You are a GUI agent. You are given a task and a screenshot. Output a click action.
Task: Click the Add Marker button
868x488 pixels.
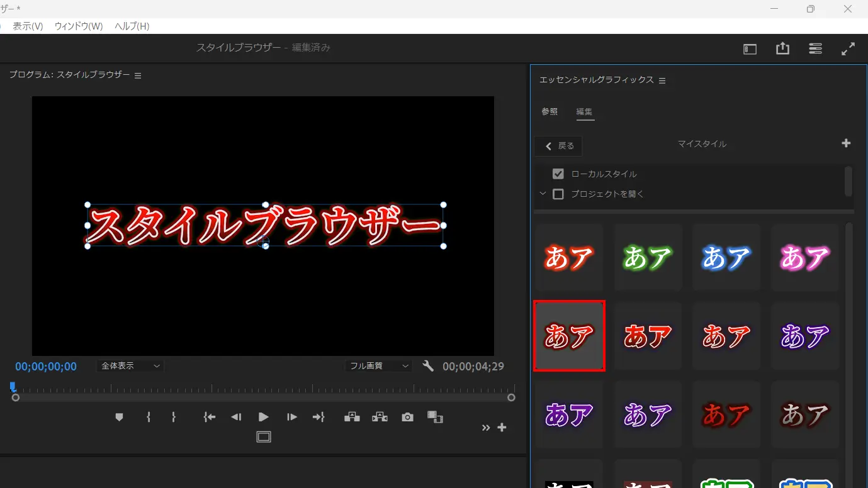[x=119, y=417]
